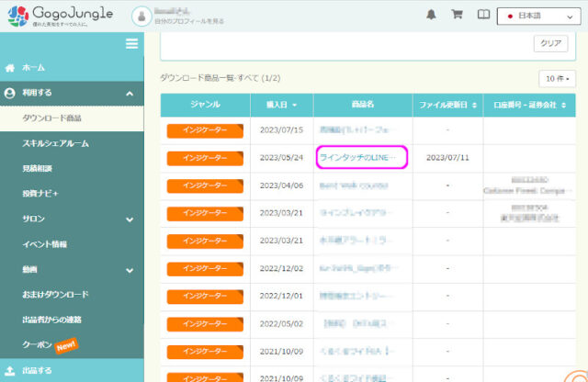Open the 10件 per-page dropdown
This screenshot has height=382, width=588.
coord(558,79)
